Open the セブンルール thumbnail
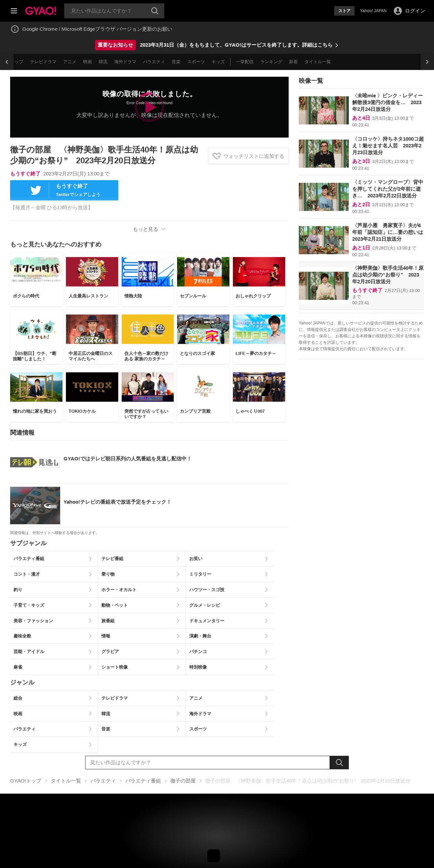 pos(203,272)
